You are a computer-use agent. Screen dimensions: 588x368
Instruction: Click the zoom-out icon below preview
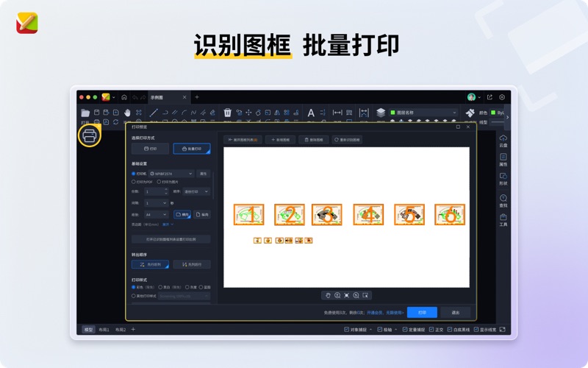[x=356, y=296]
